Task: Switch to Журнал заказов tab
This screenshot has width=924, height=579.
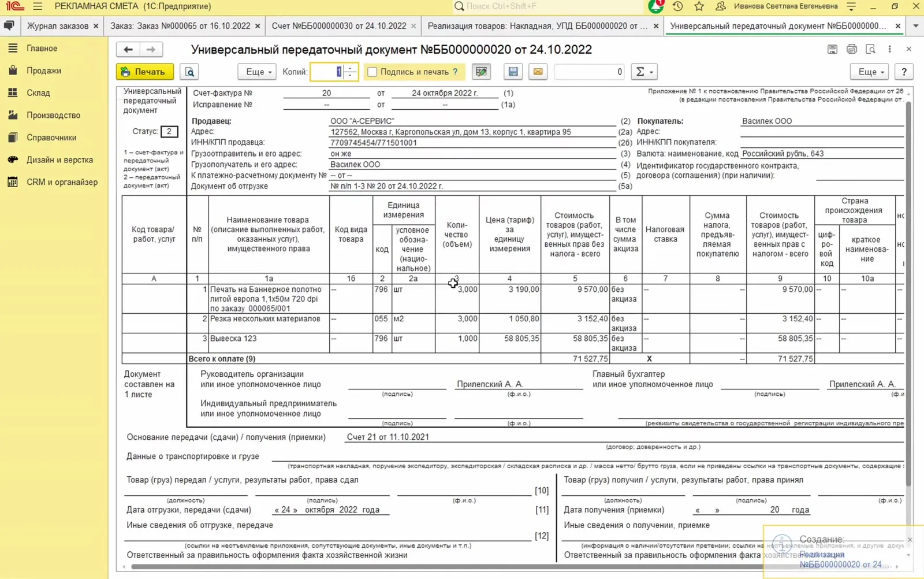Action: click(58, 26)
